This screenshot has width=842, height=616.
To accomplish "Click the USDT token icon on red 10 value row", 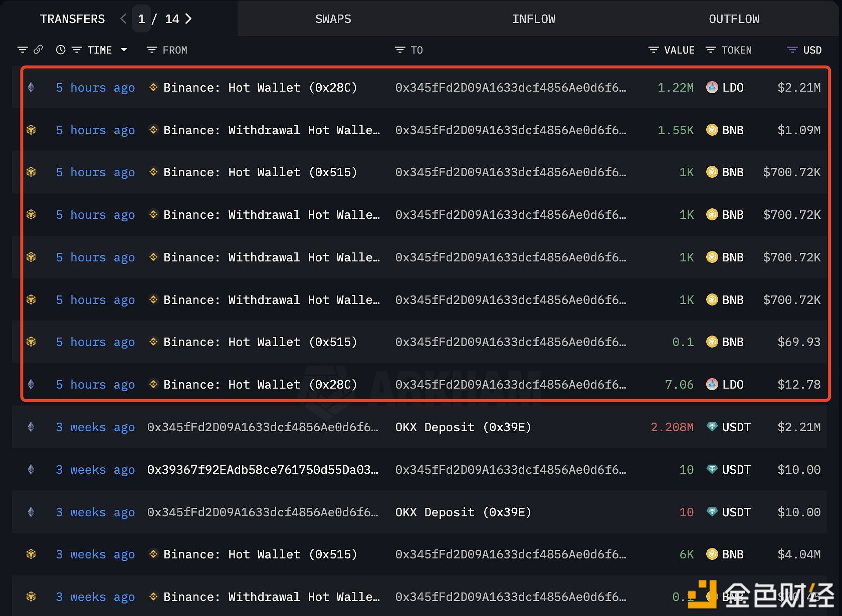I will [712, 512].
